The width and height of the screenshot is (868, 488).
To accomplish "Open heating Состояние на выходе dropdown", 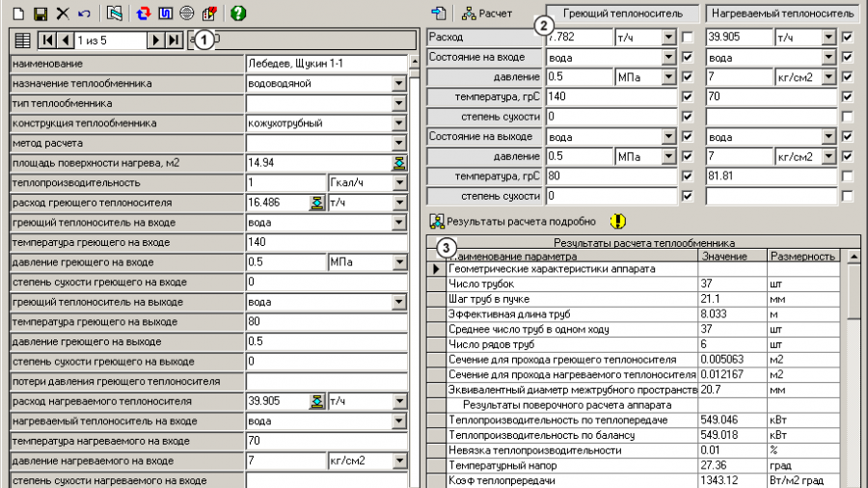I will pos(668,137).
